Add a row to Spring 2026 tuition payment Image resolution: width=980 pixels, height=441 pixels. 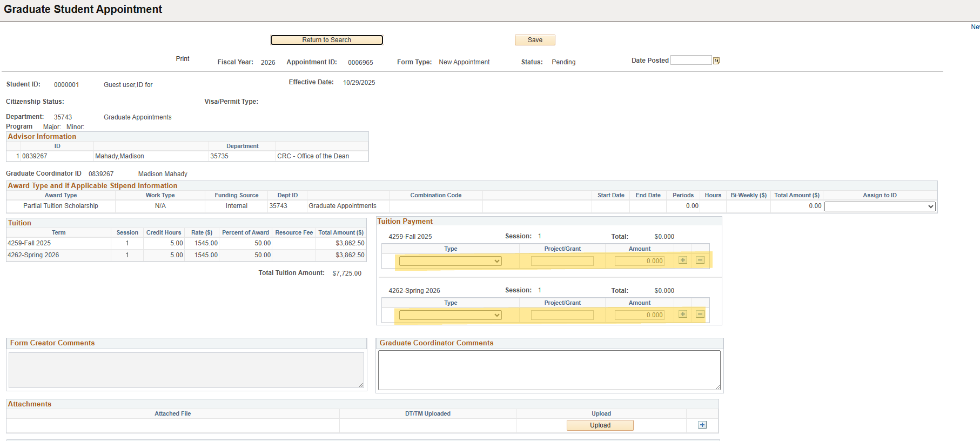683,315
